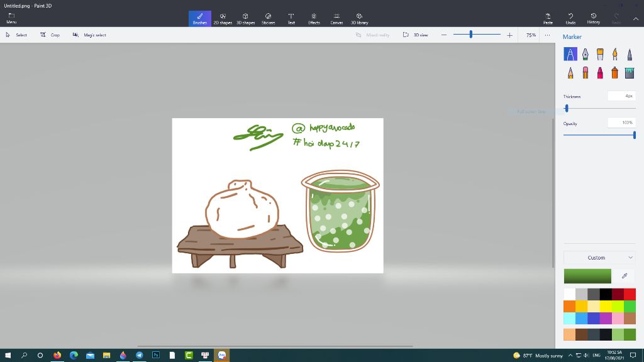Click the Thickness value field

(x=622, y=96)
